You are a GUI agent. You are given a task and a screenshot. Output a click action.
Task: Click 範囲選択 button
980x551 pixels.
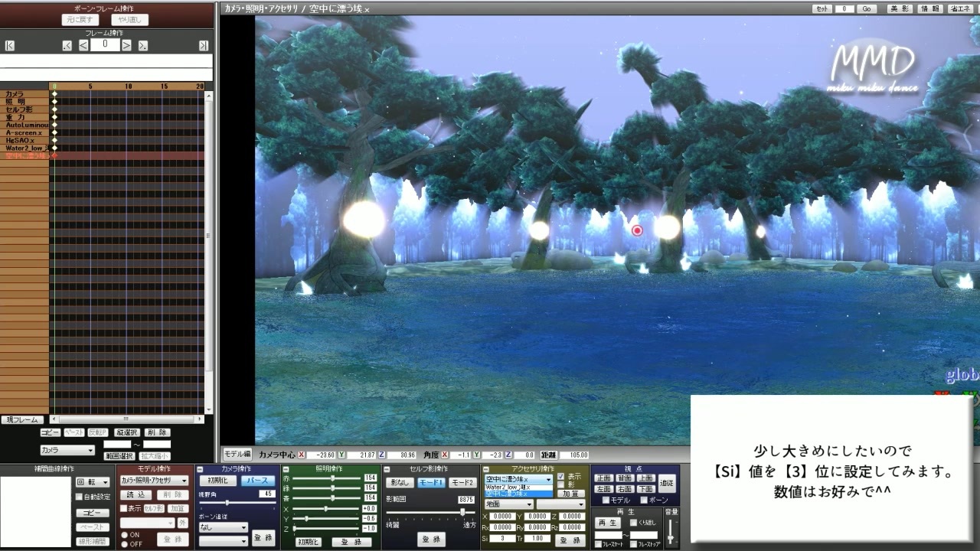pyautogui.click(x=119, y=456)
